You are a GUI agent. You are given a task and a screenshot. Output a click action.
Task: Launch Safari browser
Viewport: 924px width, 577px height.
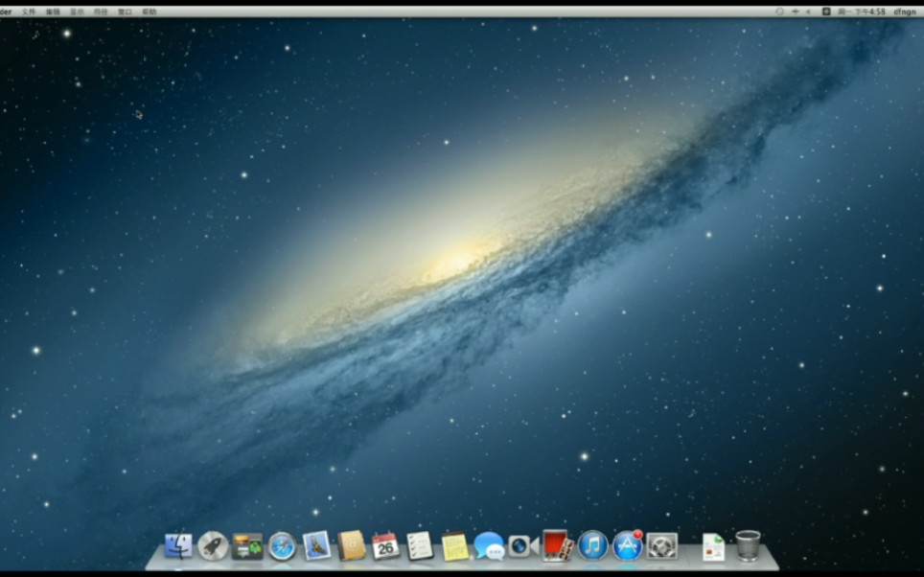[280, 548]
